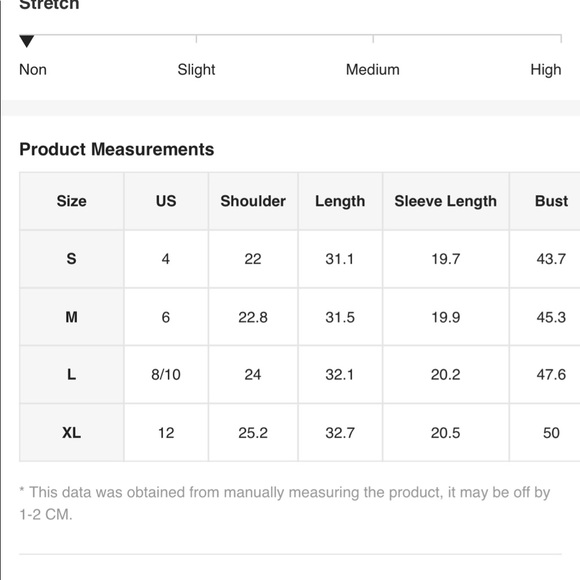The height and width of the screenshot is (580, 580).
Task: Select the M size row label
Action: (71, 317)
